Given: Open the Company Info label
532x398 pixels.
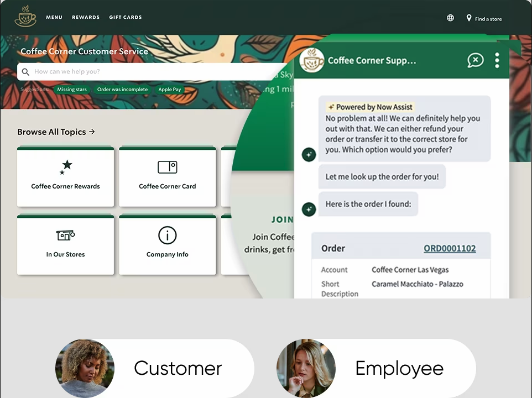Looking at the screenshot, I should tap(167, 255).
